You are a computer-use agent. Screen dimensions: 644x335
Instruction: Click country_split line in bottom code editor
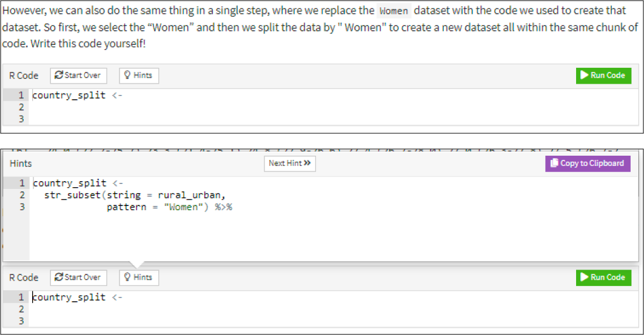coord(78,297)
